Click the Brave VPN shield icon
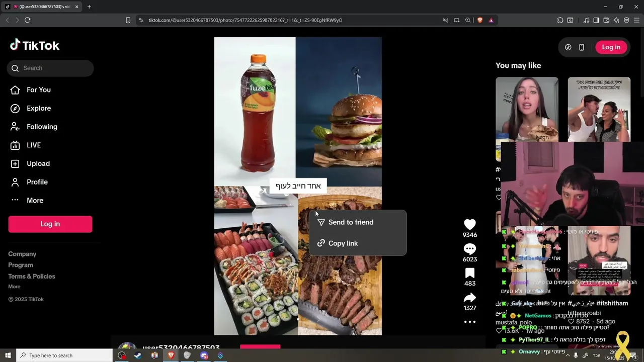The image size is (644, 362). [x=626, y=20]
